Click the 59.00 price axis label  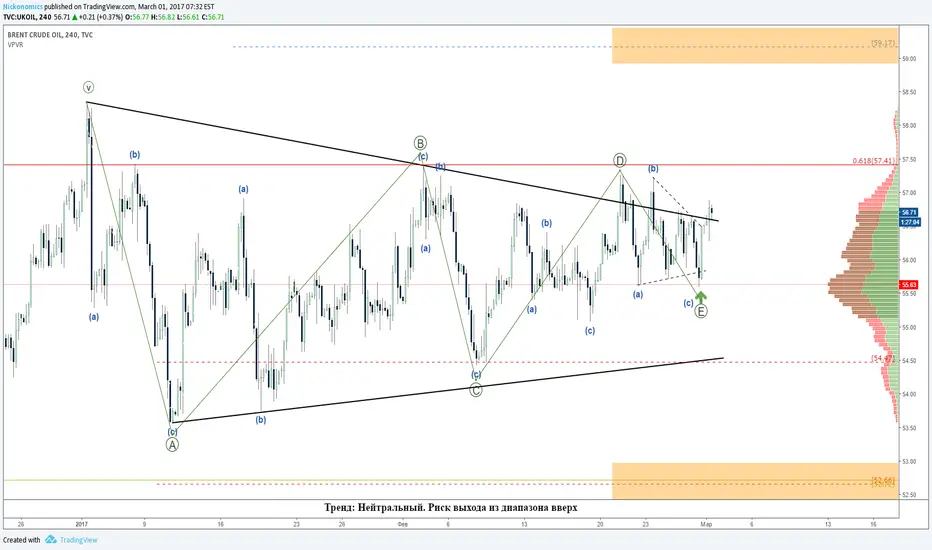909,59
